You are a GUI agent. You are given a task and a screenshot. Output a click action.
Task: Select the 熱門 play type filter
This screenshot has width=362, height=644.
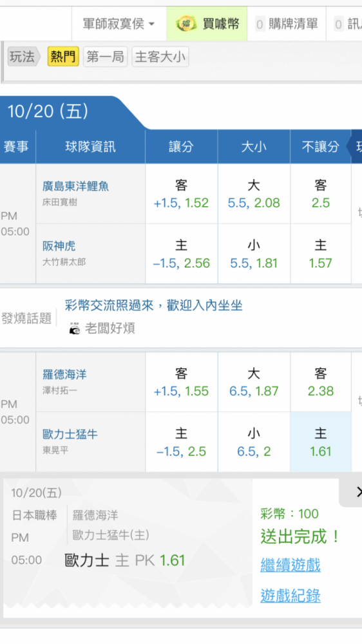(63, 56)
